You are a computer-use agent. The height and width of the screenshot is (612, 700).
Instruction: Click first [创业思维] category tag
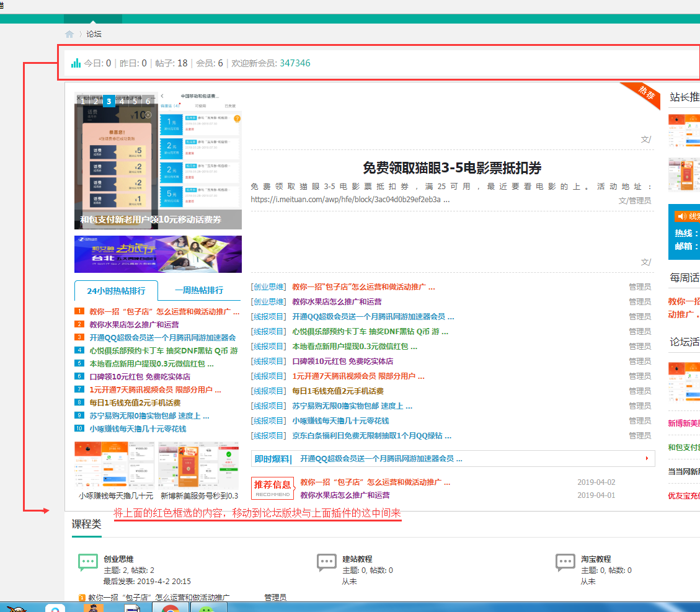point(268,287)
